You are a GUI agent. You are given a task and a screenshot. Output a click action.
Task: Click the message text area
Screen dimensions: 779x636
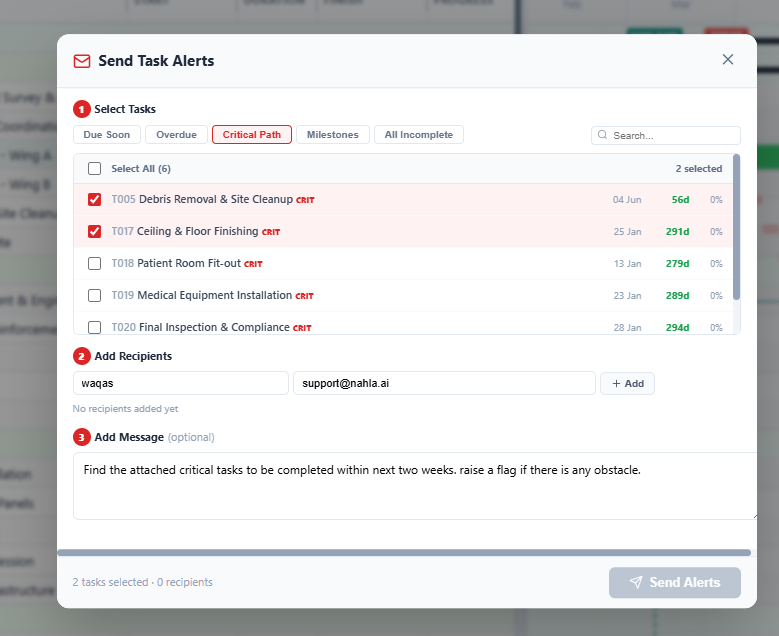pos(415,486)
